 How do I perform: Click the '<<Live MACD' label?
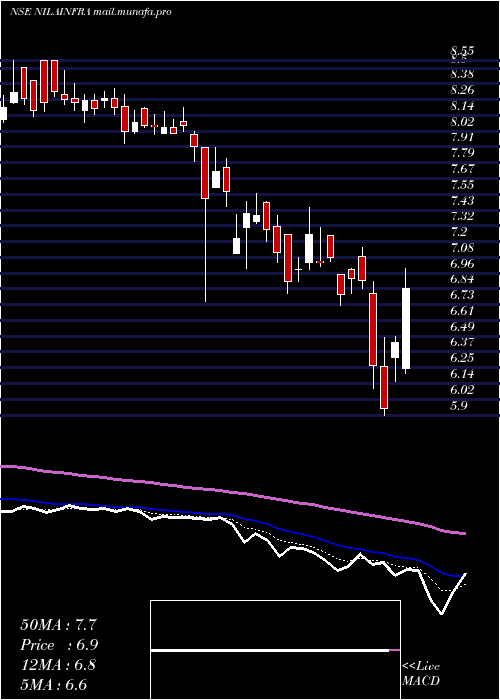[421, 673]
